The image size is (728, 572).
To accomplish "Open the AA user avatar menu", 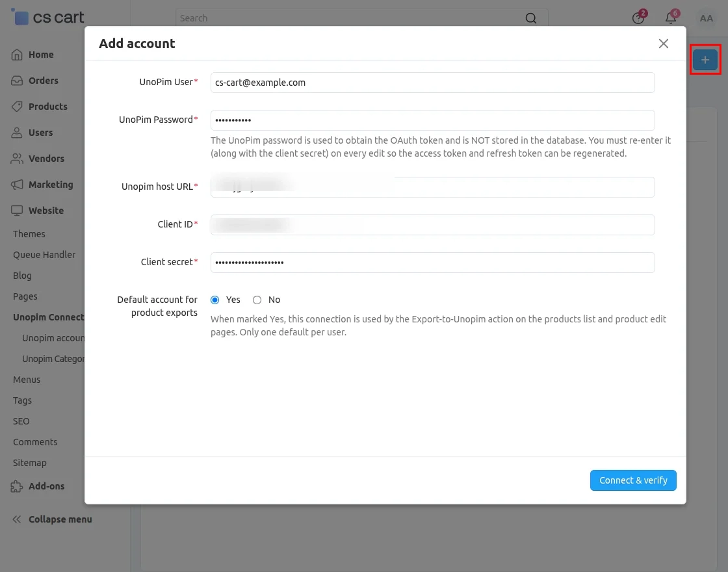I will click(706, 19).
